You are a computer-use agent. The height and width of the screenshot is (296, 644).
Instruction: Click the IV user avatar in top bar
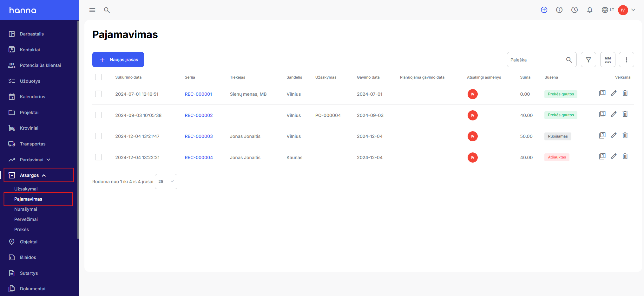pyautogui.click(x=623, y=10)
